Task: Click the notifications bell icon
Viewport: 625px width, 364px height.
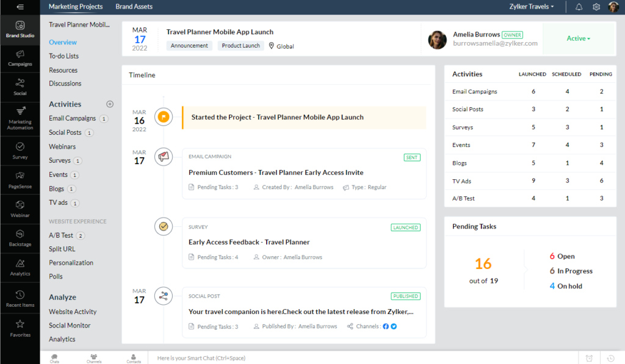Action: (579, 7)
